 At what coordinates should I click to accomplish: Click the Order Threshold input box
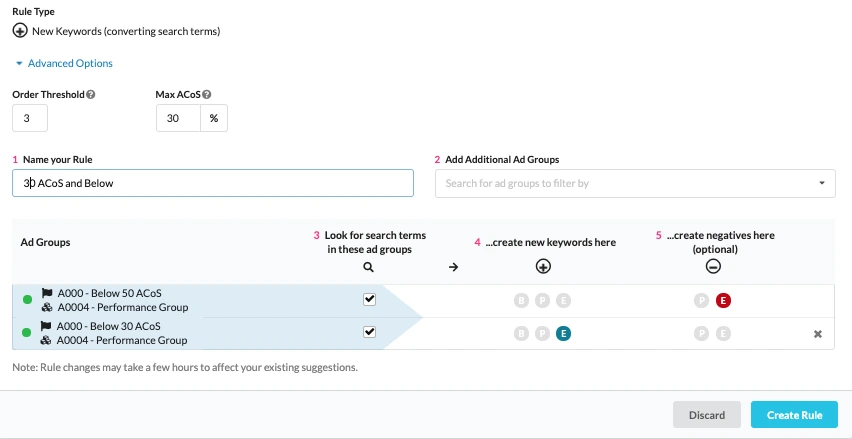30,118
